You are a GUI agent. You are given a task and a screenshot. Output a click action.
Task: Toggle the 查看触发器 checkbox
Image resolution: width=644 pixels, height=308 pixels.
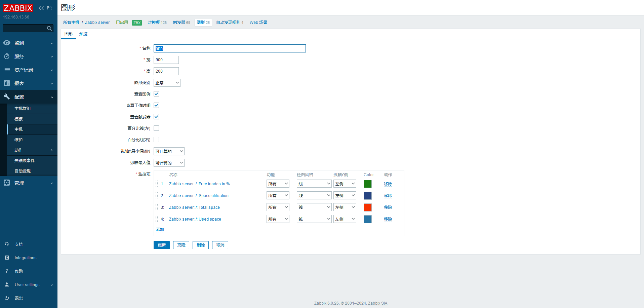pos(156,117)
